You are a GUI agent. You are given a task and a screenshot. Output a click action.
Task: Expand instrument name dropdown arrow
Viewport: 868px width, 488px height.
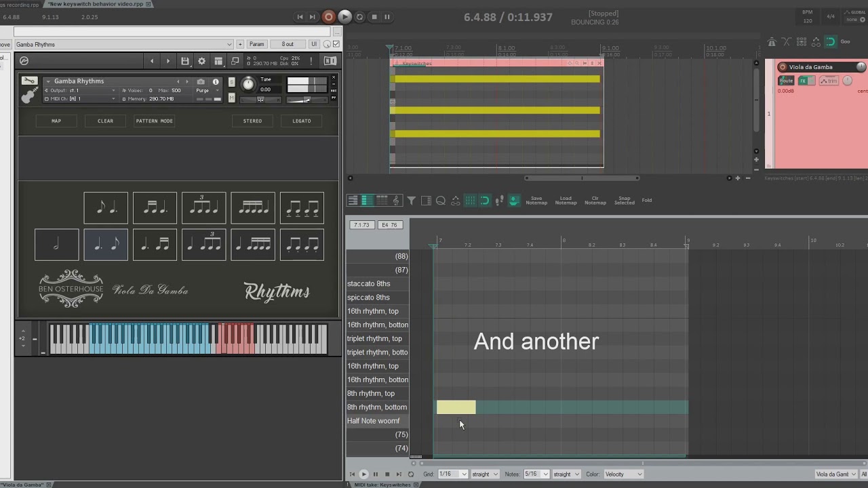pos(48,81)
